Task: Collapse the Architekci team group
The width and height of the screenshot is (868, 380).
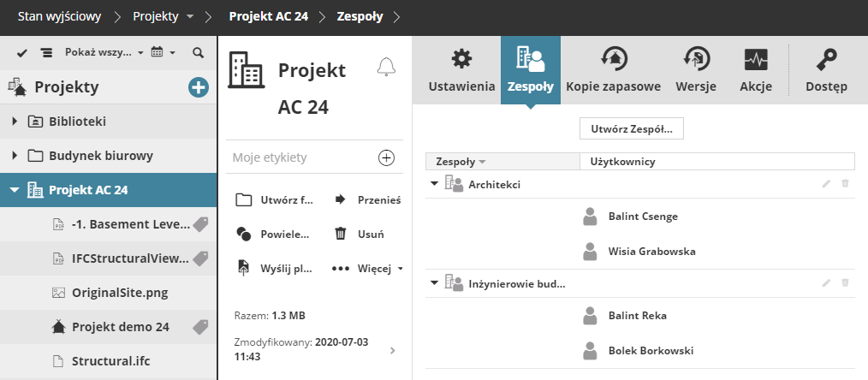Action: tap(435, 184)
